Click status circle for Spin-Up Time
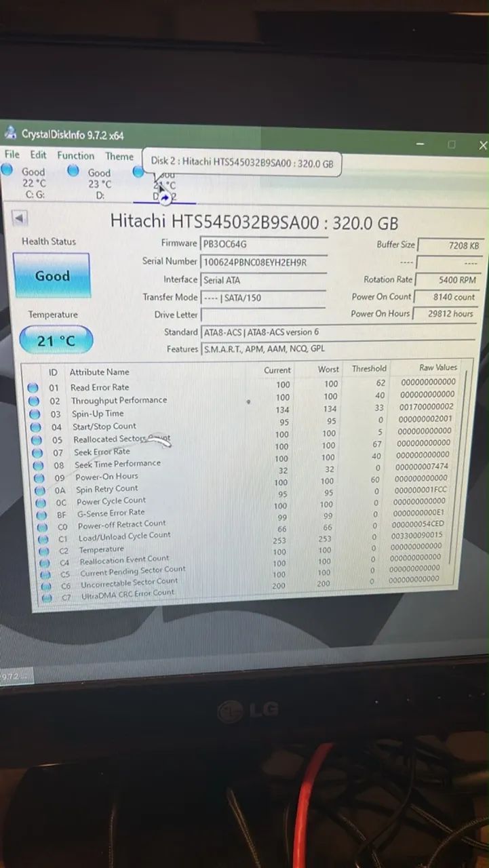 pos(35,414)
